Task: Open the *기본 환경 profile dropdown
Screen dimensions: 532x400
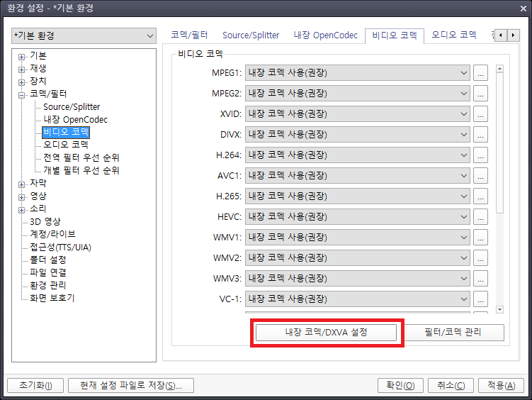Action: pyautogui.click(x=84, y=36)
